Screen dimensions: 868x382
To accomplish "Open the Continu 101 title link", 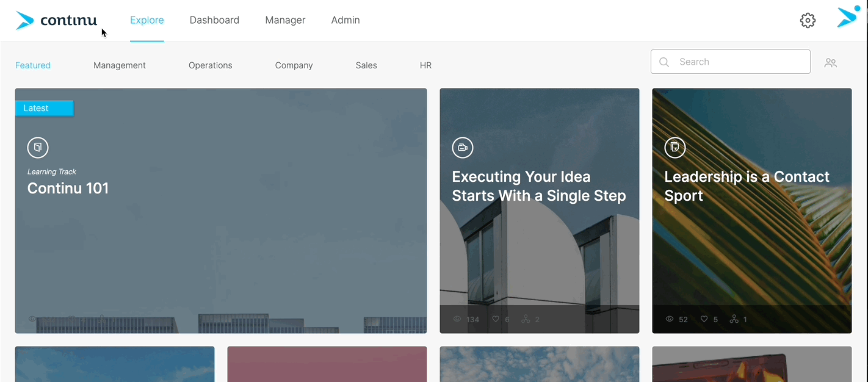I will pyautogui.click(x=68, y=189).
